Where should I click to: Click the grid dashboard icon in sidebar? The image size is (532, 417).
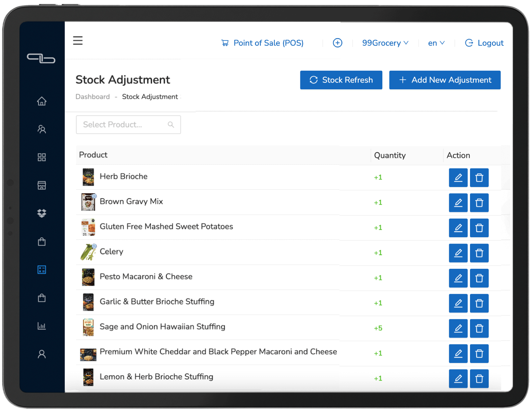42,157
